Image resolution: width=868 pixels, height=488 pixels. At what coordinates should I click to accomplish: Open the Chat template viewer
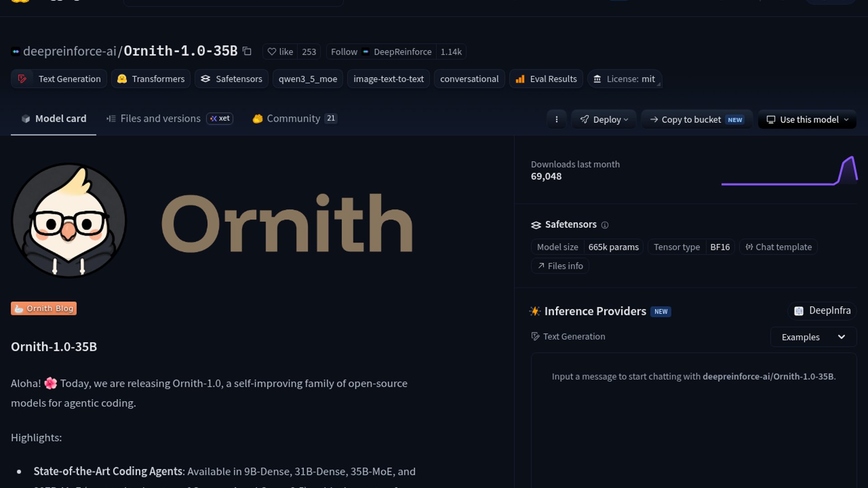(x=778, y=247)
